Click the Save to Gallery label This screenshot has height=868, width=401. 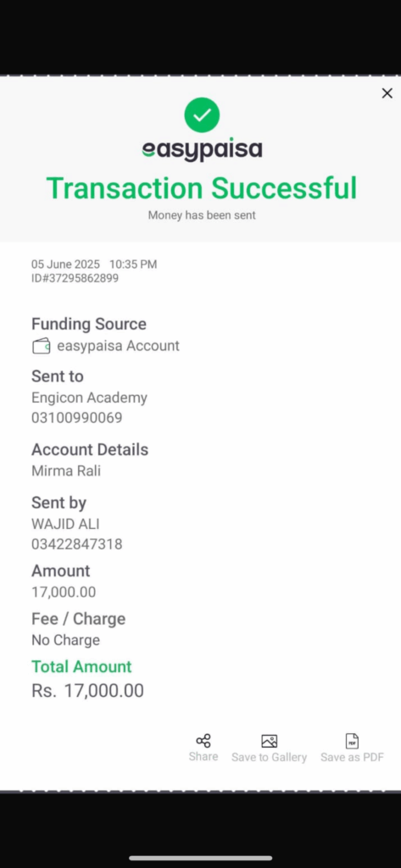click(x=270, y=757)
